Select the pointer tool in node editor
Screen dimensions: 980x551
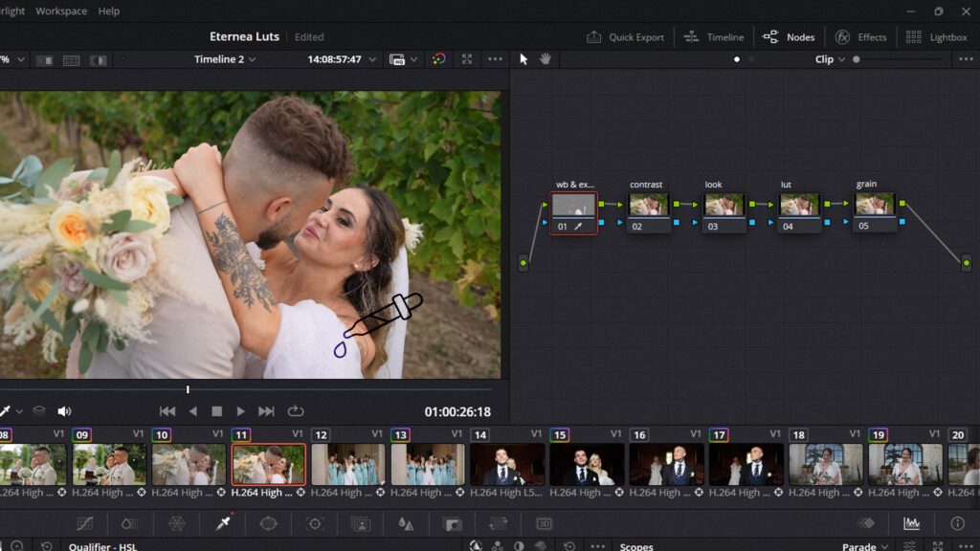(523, 59)
